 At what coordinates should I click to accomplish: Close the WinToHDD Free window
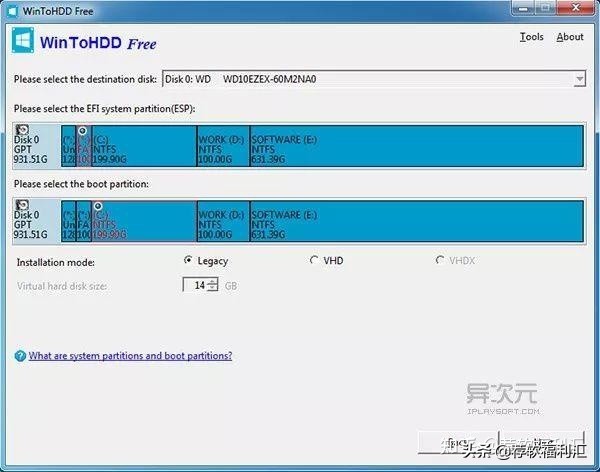576,8
